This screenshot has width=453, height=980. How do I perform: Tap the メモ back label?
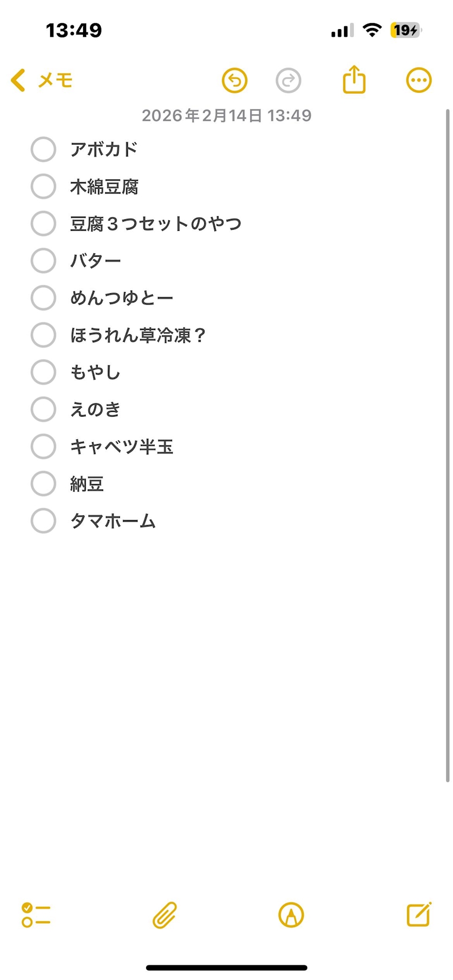pyautogui.click(x=55, y=81)
